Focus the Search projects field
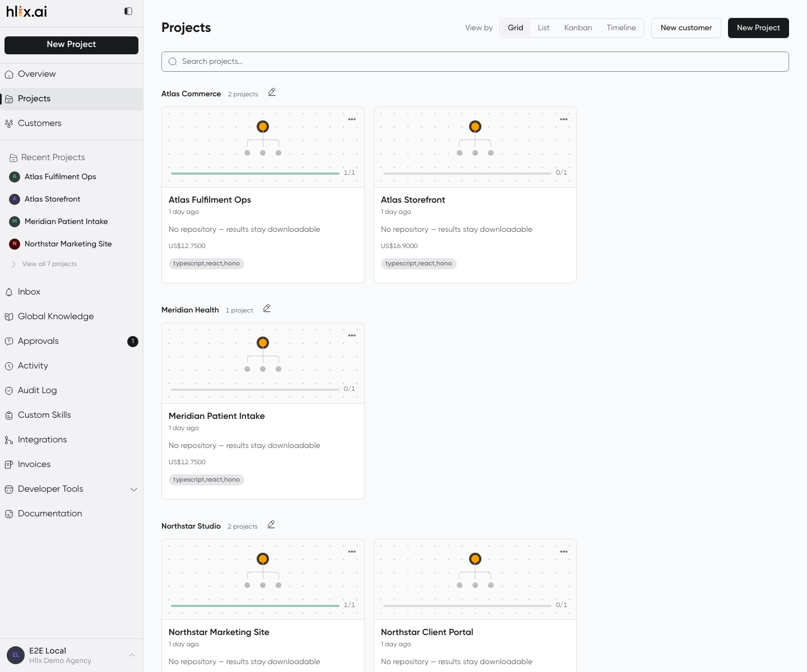Viewport: 807px width, 672px height. (x=475, y=62)
